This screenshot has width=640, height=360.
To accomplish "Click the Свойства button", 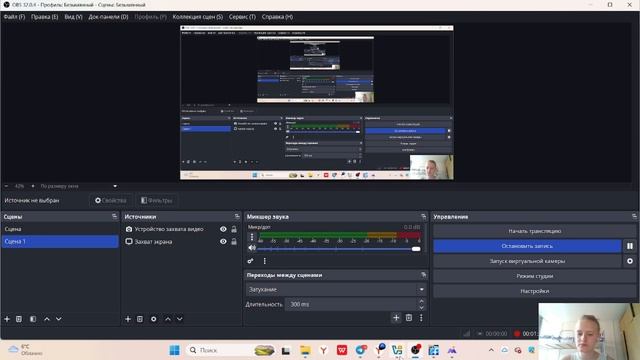I will (x=111, y=200).
